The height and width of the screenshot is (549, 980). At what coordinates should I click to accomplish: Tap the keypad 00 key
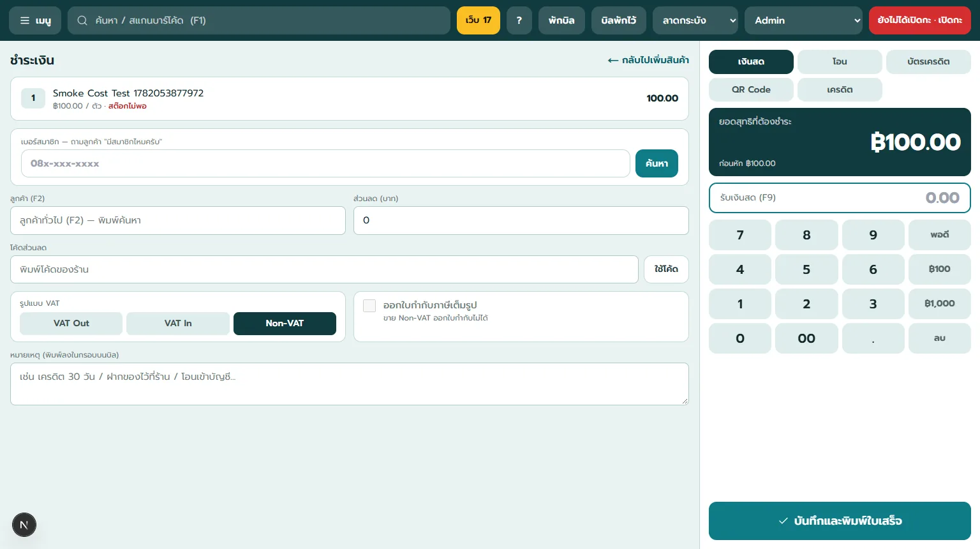806,338
